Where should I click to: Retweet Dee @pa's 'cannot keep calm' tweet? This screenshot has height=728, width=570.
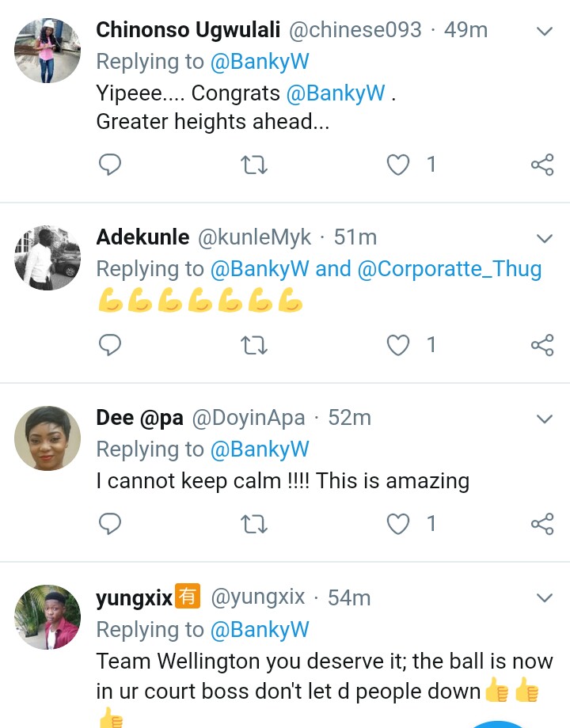coord(253,524)
